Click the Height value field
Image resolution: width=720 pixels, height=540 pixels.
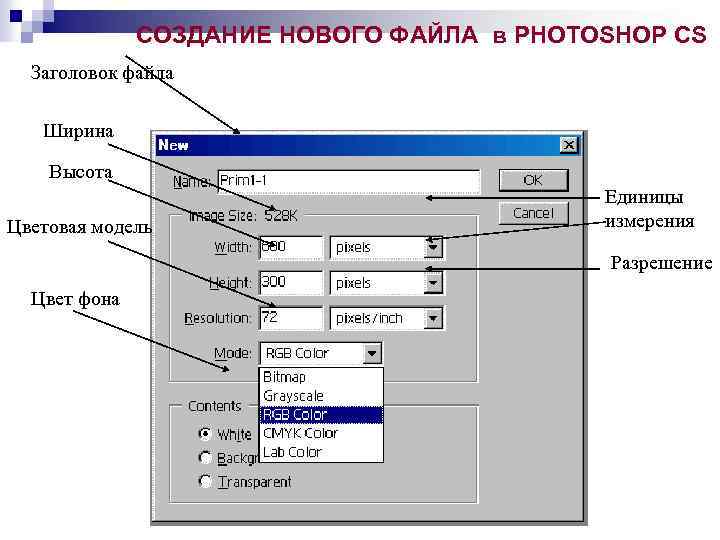[x=291, y=282]
